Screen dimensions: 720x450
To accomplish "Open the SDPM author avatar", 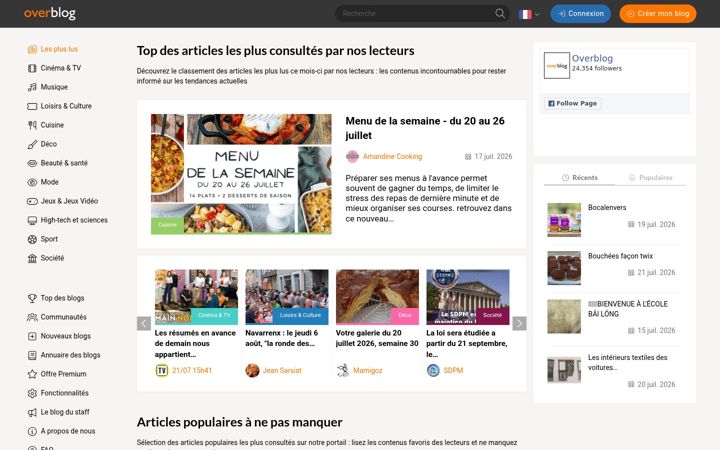I will (433, 370).
